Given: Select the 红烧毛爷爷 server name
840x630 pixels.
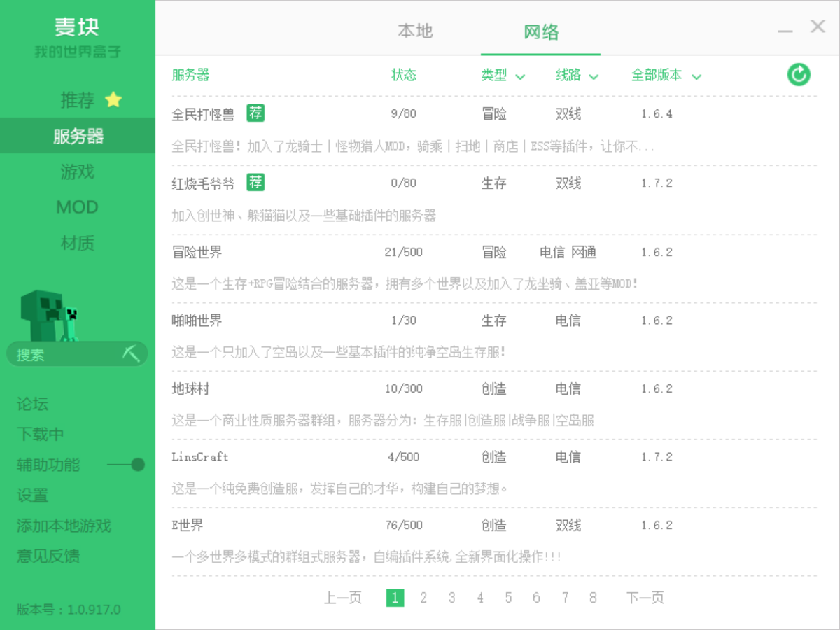Looking at the screenshot, I should (203, 183).
